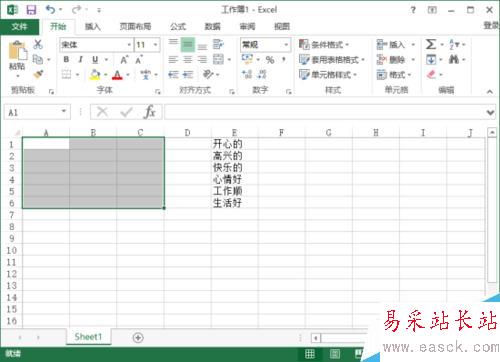Toggle Underline formatting
Viewport: 500px width, 362px height.
click(95, 60)
